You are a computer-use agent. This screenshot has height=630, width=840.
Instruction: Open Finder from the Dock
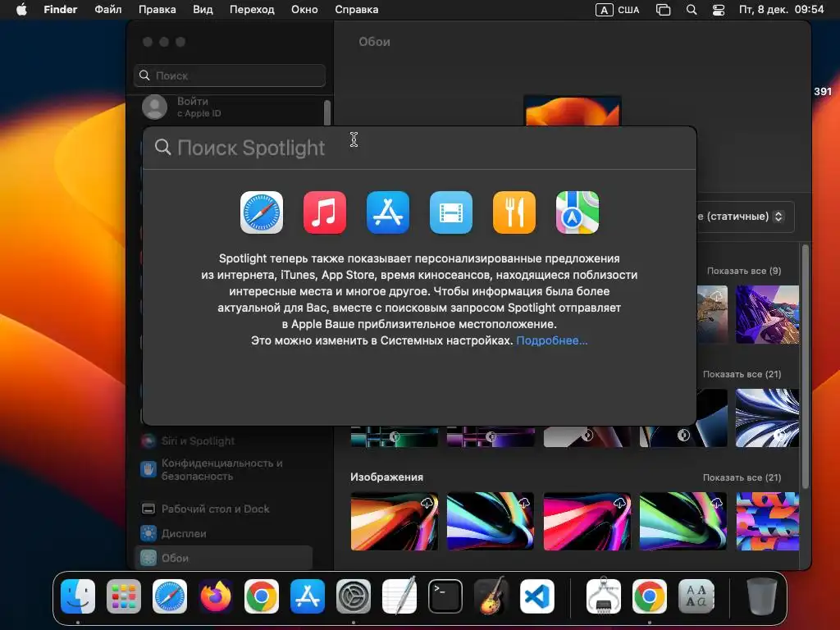(x=78, y=596)
